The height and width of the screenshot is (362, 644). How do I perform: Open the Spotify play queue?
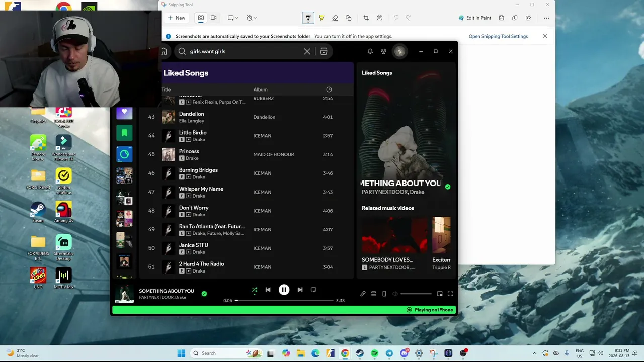pyautogui.click(x=373, y=294)
